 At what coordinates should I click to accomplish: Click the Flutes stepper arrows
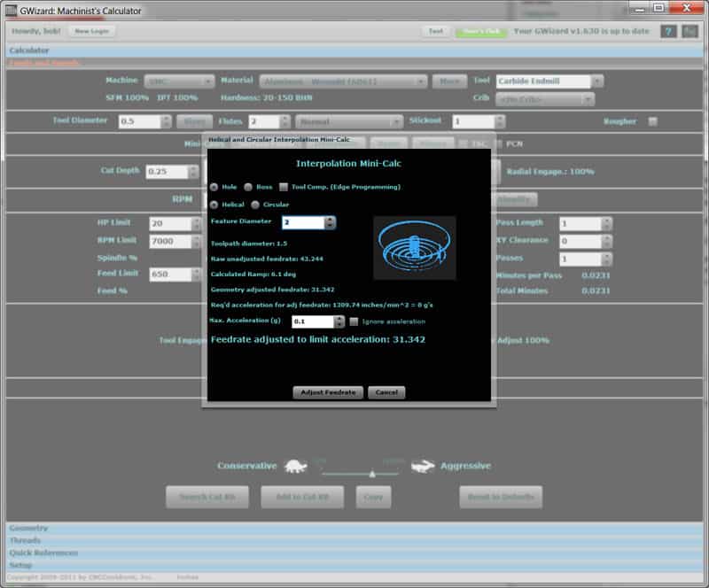(x=284, y=121)
